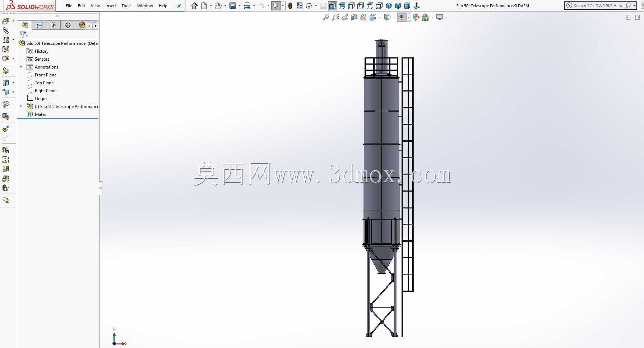Viewport: 644px width, 348px height.
Task: Open the Options gear icon
Action: click(x=309, y=6)
